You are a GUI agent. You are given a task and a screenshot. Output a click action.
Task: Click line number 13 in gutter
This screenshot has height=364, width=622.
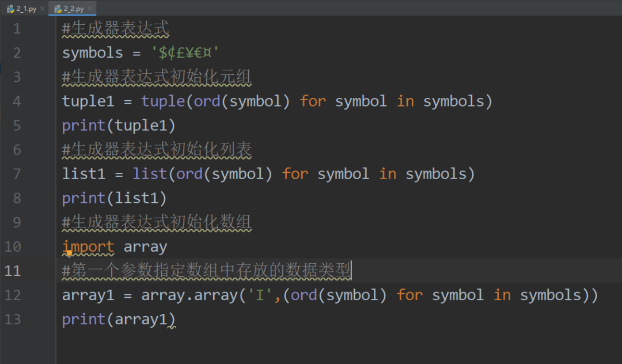point(13,319)
